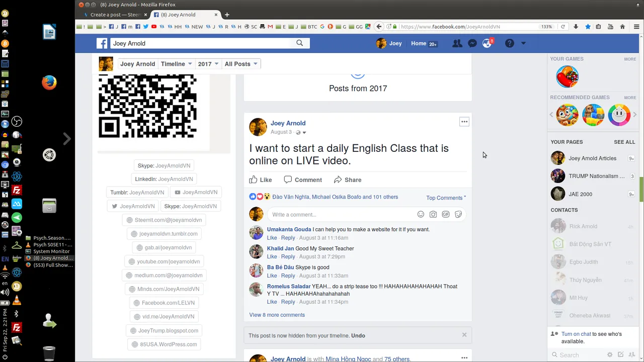The height and width of the screenshot is (362, 644).
Task: Close the (8) Joey Arnold browser tab
Action: 216,15
